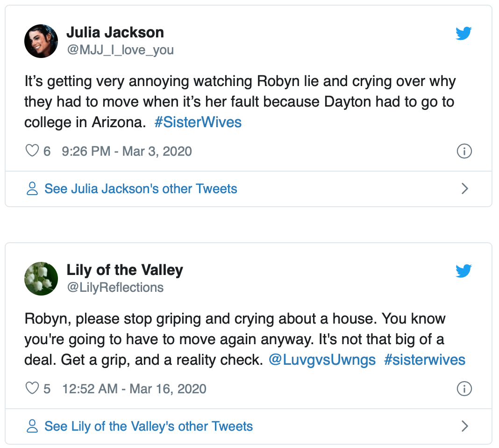Click Twitter bird icon on Lily's tweet
Viewport: 499px width, 448px height.
pyautogui.click(x=463, y=271)
